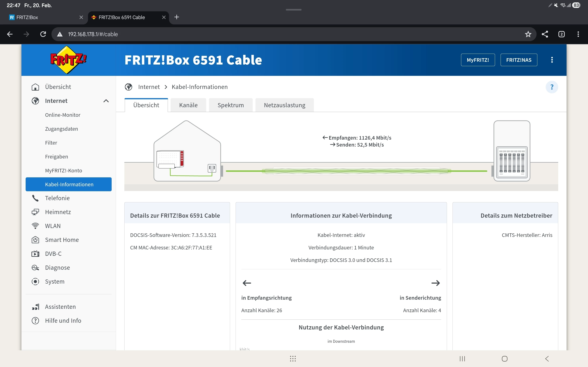
Task: Open the Netzauslastung tab
Action: tap(284, 105)
